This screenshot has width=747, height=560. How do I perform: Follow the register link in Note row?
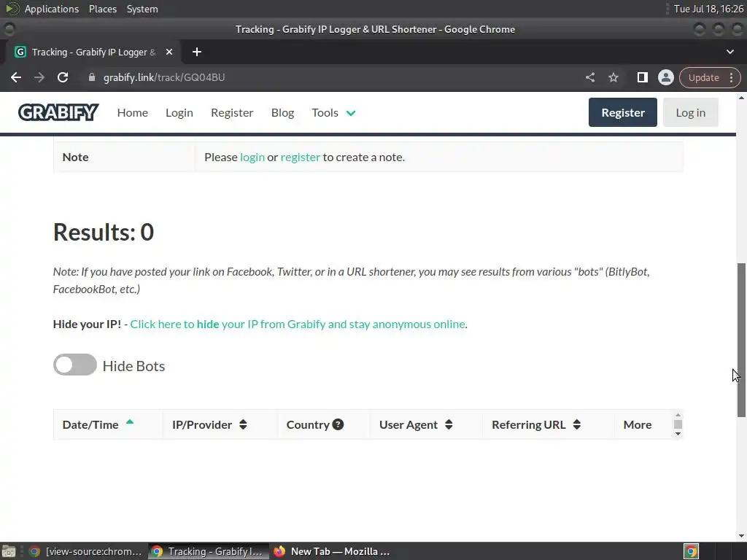coord(300,157)
